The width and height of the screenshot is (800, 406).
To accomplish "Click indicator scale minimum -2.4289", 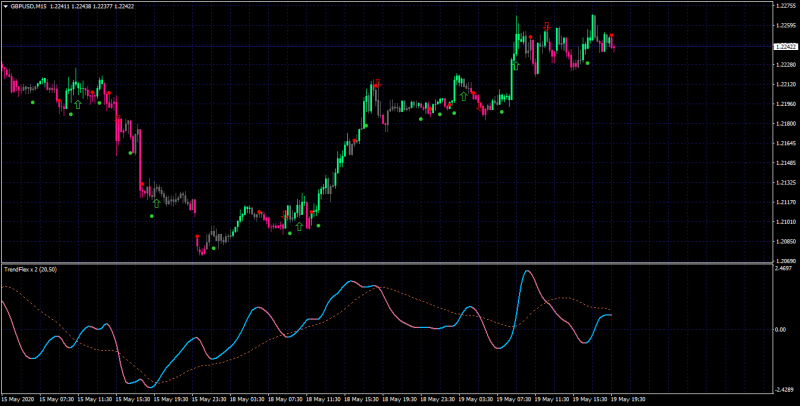I will click(x=784, y=390).
